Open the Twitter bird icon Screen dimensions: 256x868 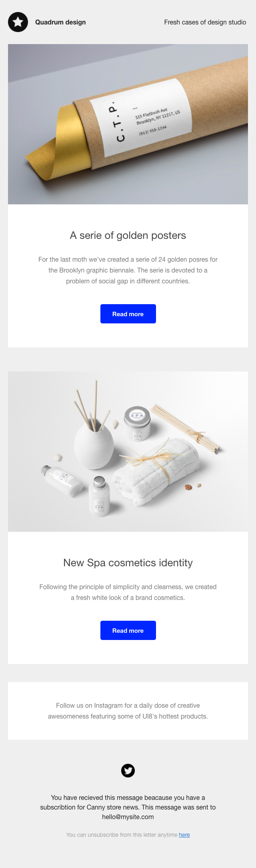128,770
